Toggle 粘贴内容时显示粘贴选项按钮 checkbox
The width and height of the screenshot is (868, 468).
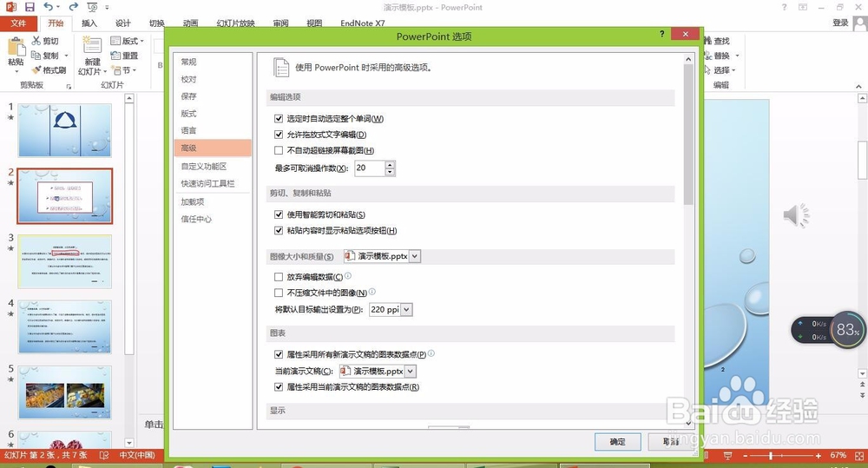point(279,230)
